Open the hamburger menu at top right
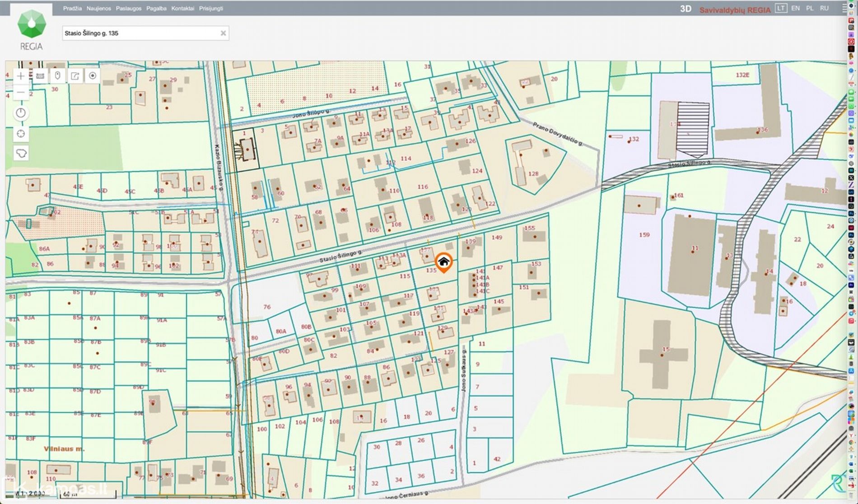 pos(844,8)
